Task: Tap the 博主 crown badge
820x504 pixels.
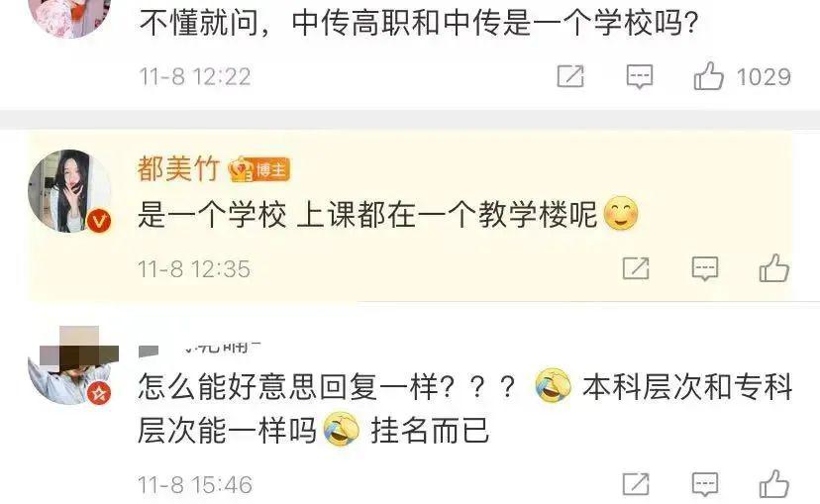Action: coord(258,169)
